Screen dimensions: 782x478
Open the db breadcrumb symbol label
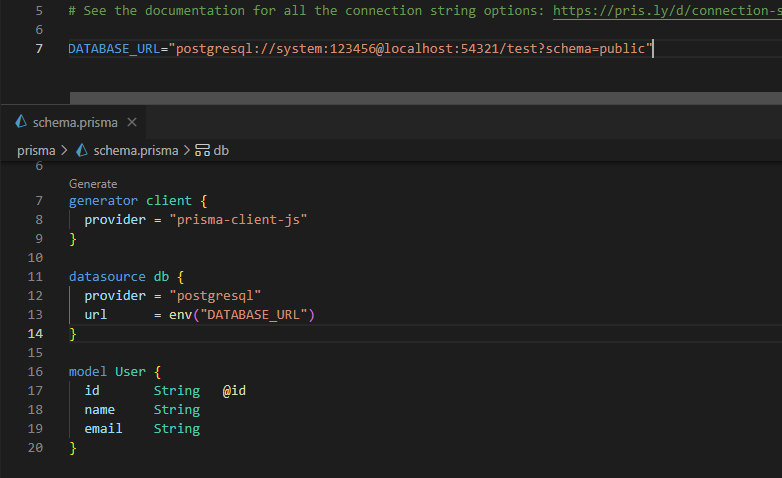pyautogui.click(x=221, y=150)
